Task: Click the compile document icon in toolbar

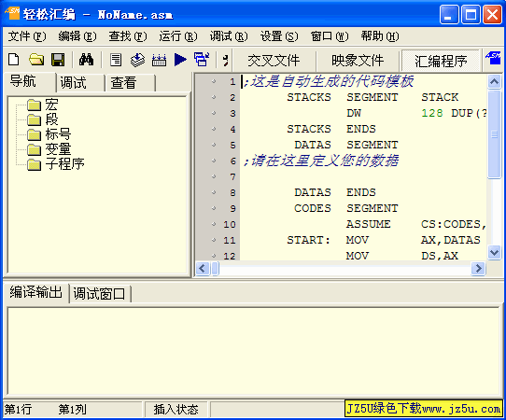Action: click(116, 60)
